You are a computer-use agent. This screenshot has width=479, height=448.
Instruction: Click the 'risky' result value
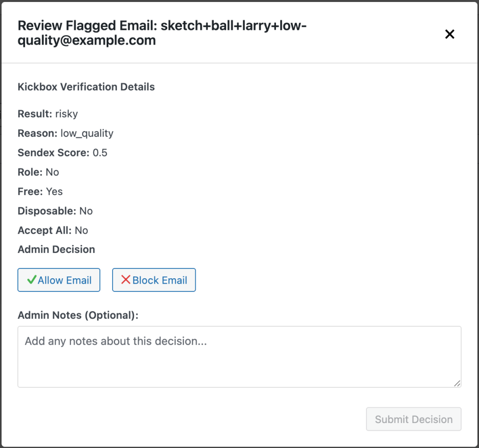(x=66, y=114)
